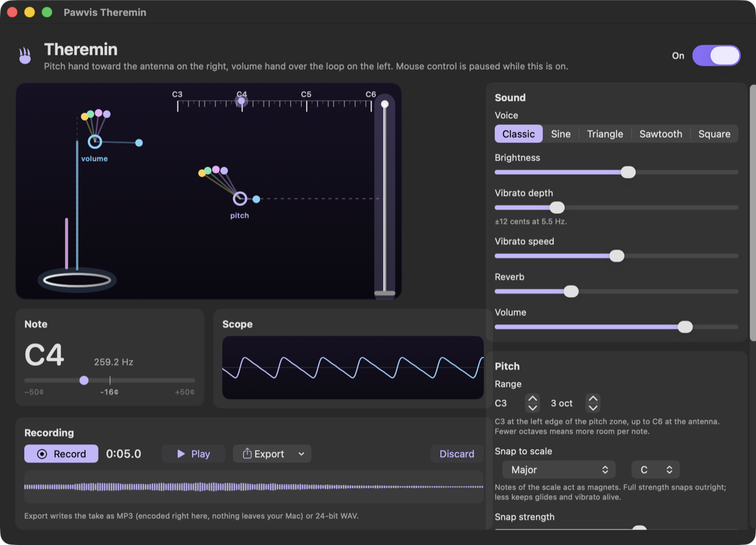Click the Scope waveform display
756x545 pixels.
[352, 367]
